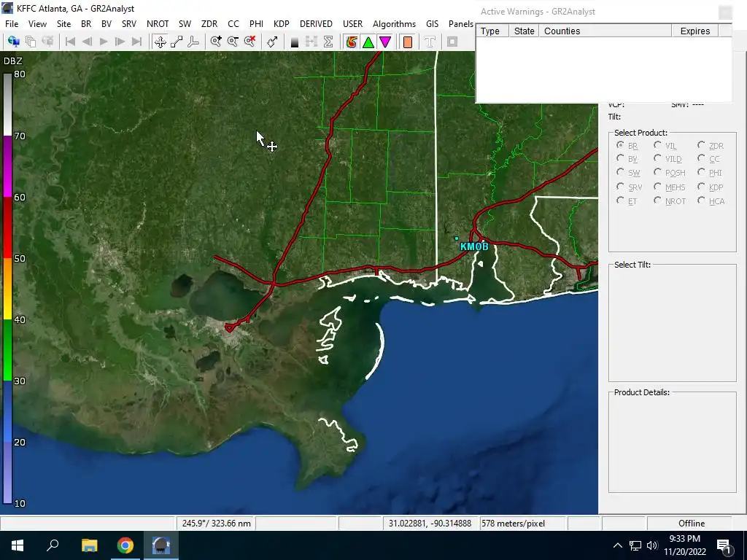The height and width of the screenshot is (560, 747).
Task: Toggle the smoothing gradient square icon
Action: pos(295,42)
